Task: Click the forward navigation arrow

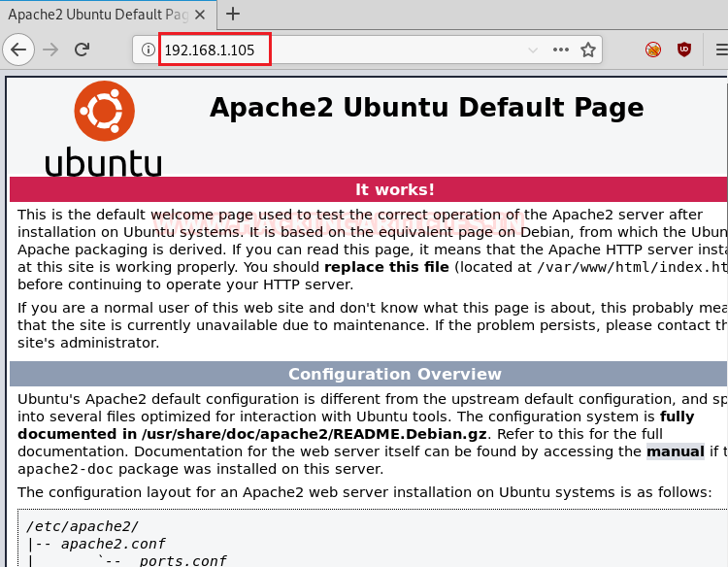Action: click(50, 50)
